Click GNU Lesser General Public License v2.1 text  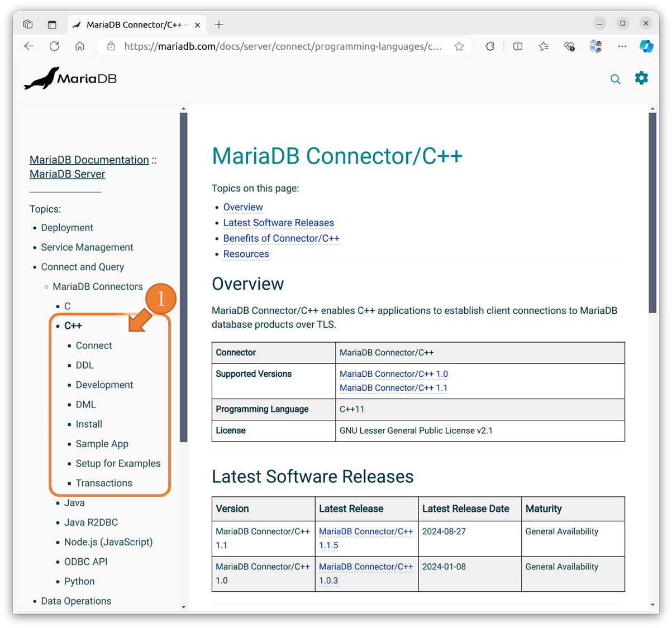[416, 430]
